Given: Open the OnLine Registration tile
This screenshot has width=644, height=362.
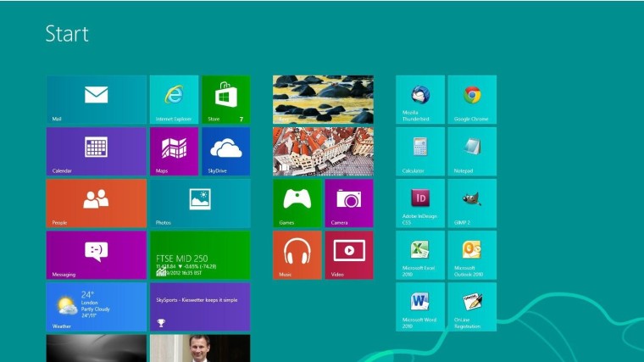Looking at the screenshot, I should 472,307.
